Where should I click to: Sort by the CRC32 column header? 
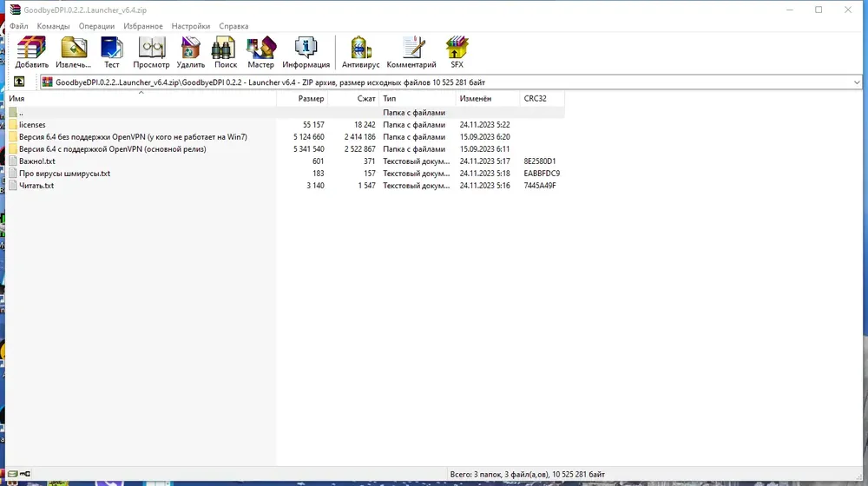542,99
